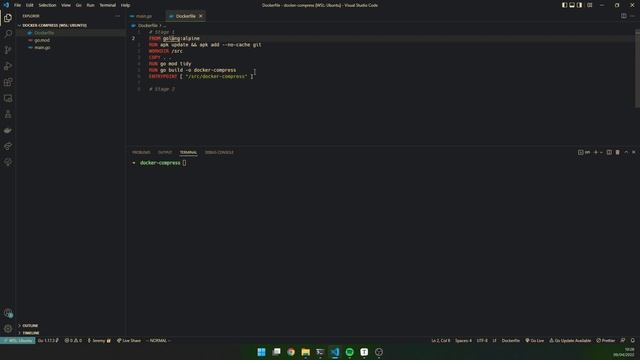
Task: Open the File menu
Action: (x=18, y=5)
